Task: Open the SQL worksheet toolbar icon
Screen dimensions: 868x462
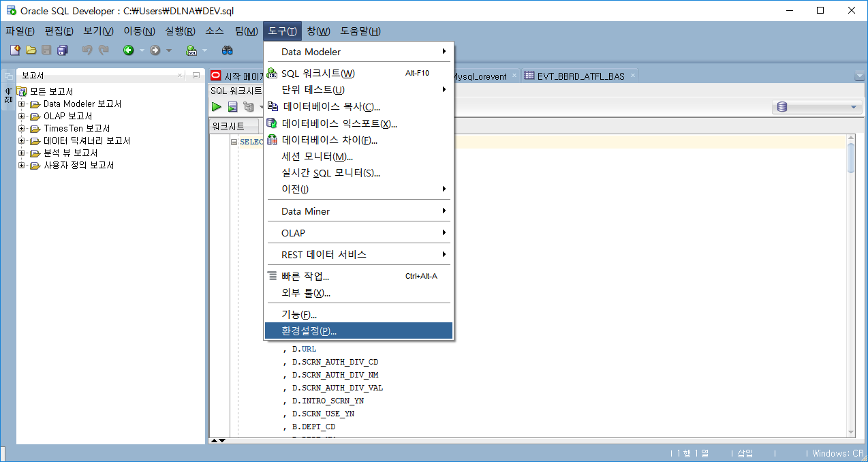Action: tap(191, 50)
